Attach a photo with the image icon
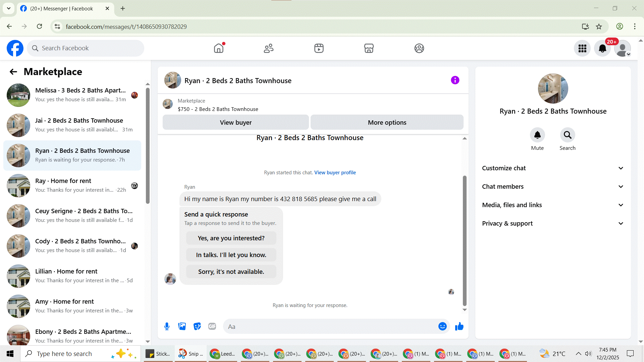This screenshot has width=644, height=362. click(182, 326)
